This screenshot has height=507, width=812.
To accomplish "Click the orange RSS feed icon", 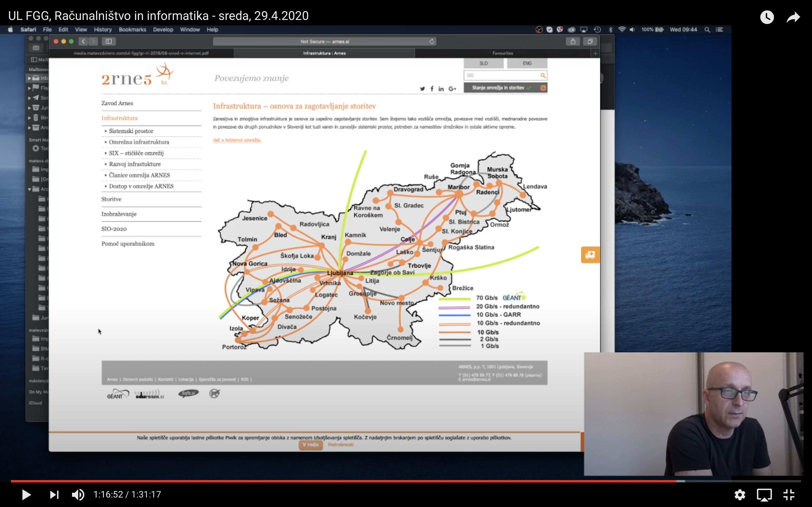I will [x=543, y=88].
